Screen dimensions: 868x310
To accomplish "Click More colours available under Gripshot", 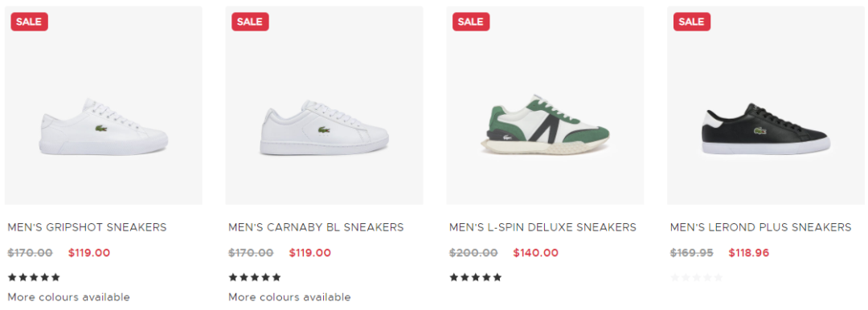I will [68, 297].
